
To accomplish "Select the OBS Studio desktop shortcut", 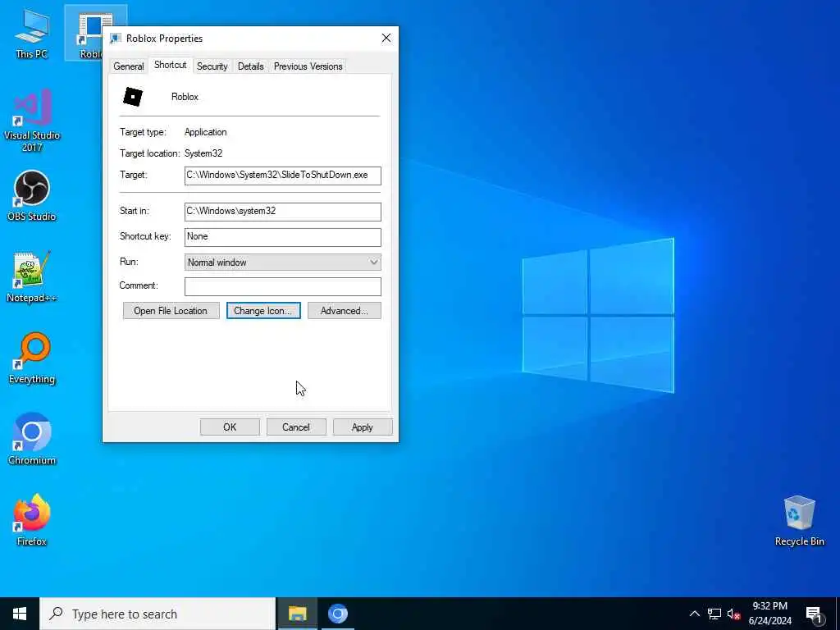I will 32,195.
